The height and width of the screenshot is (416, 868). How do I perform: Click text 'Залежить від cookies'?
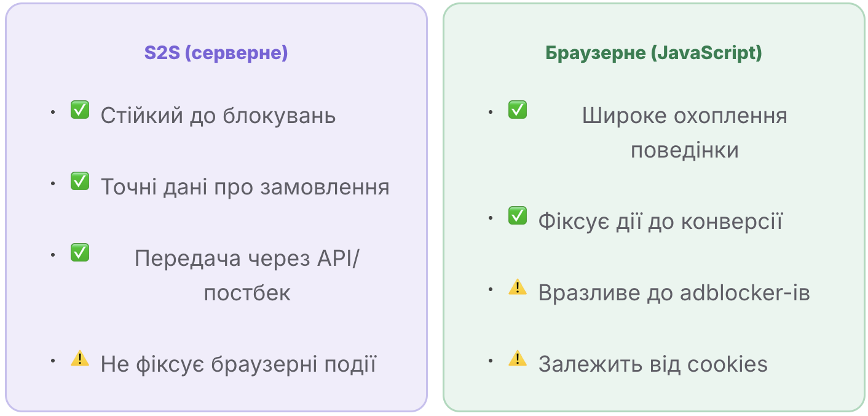(653, 364)
